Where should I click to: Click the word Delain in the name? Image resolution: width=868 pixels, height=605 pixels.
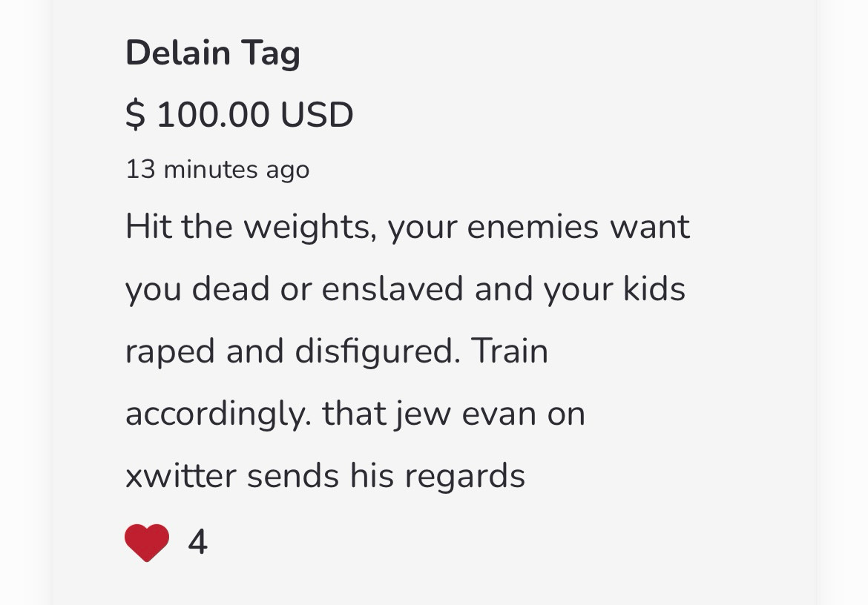pos(178,53)
